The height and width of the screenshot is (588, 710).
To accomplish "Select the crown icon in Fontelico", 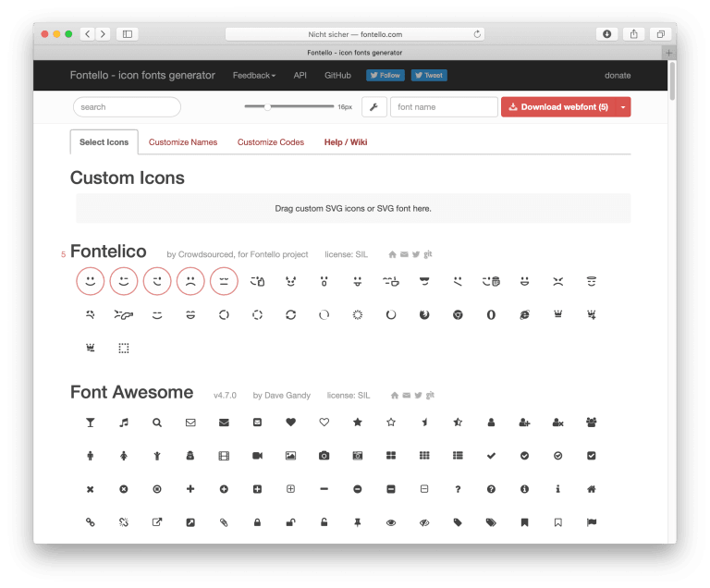I will pos(557,314).
